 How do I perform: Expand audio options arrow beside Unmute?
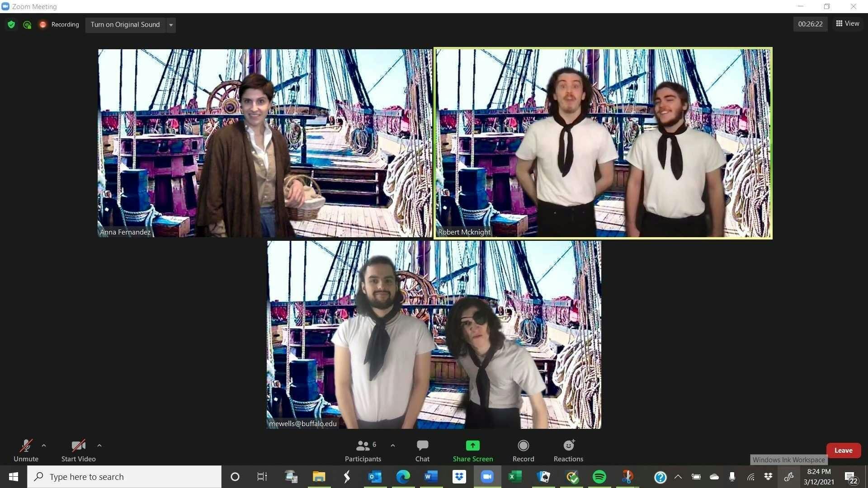pyautogui.click(x=44, y=446)
